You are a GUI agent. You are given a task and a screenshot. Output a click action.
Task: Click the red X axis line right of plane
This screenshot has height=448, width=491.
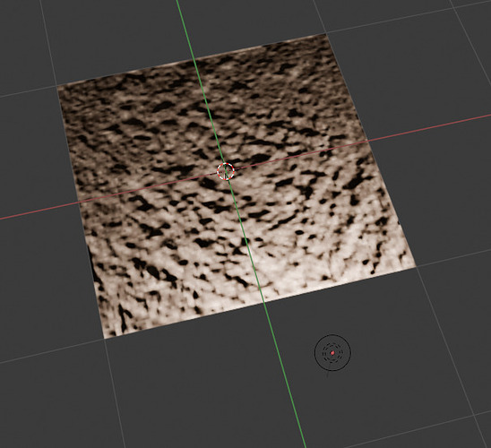tap(429, 128)
